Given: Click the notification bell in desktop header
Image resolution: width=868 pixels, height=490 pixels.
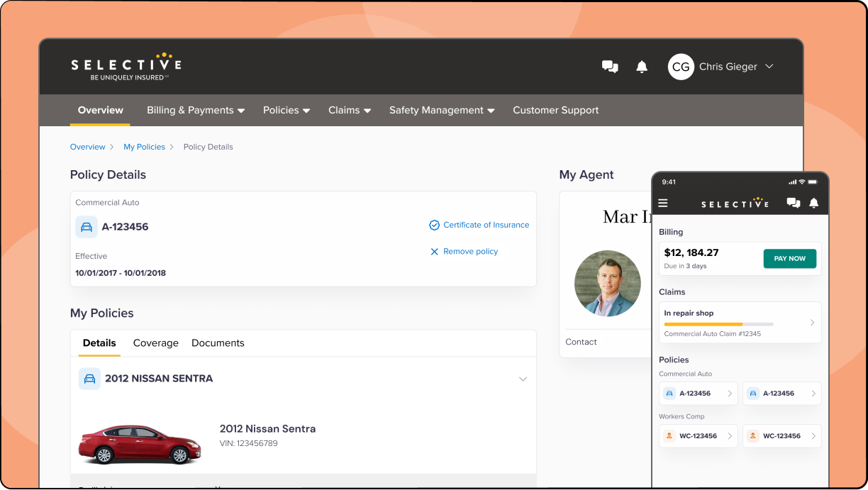Looking at the screenshot, I should pyautogui.click(x=642, y=67).
